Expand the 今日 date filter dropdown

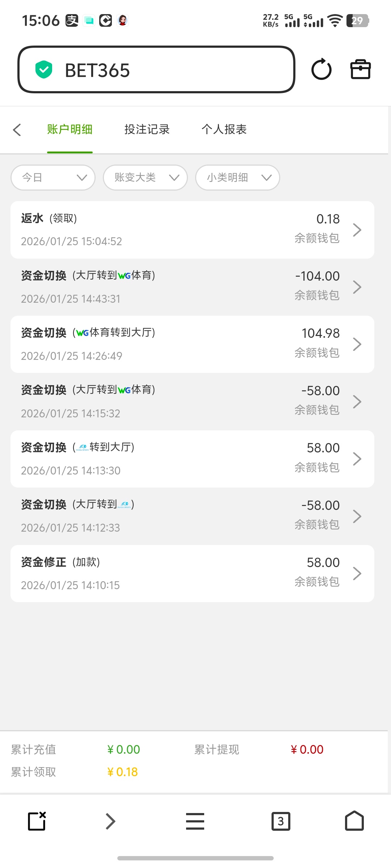coord(53,178)
